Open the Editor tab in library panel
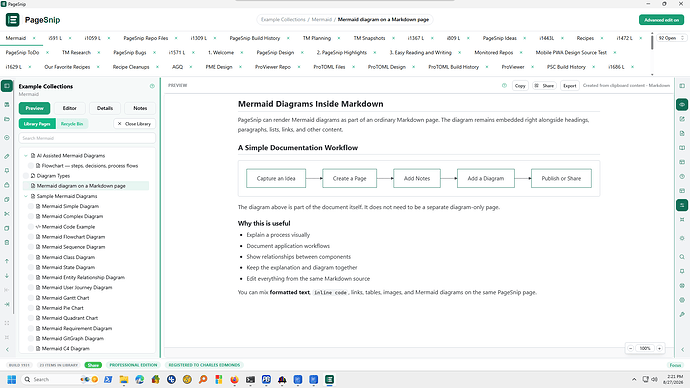Screen dimensions: 690x388 click(x=70, y=108)
